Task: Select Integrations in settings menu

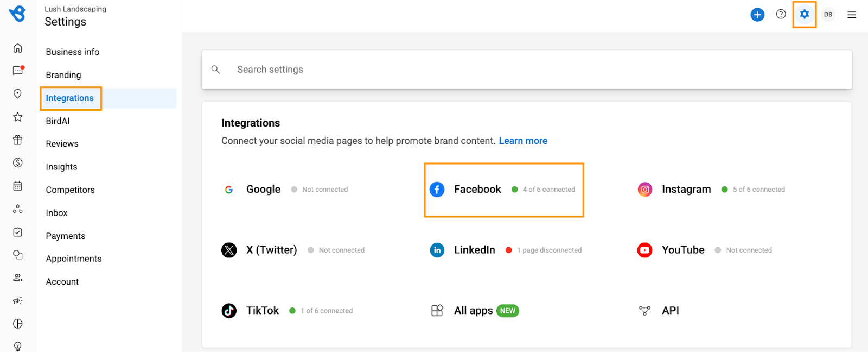Action: pos(70,98)
